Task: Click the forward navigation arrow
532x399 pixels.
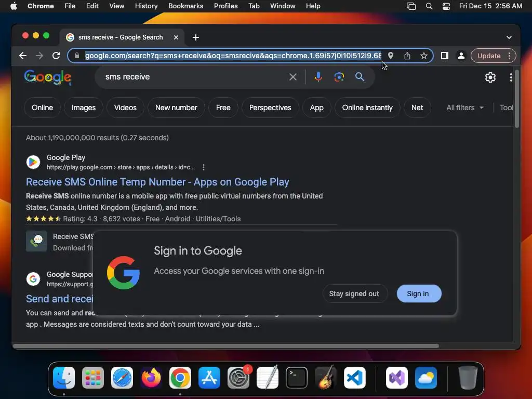Action: (39, 56)
